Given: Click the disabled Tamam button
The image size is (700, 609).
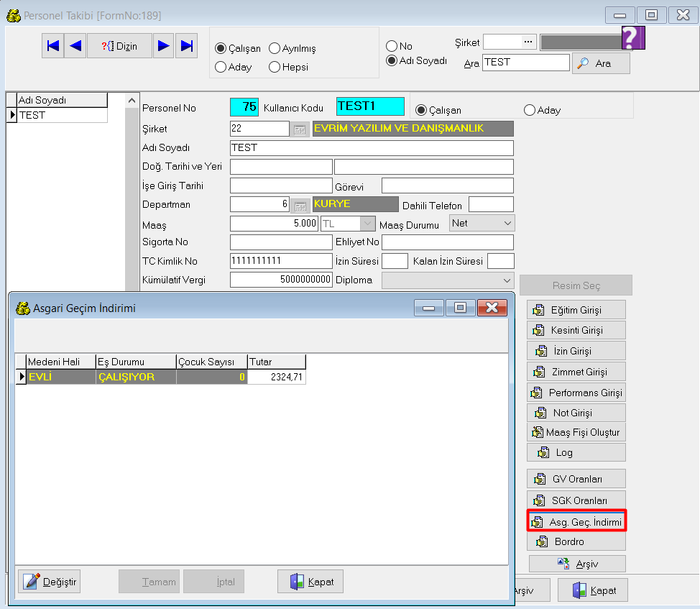Looking at the screenshot, I should click(149, 581).
